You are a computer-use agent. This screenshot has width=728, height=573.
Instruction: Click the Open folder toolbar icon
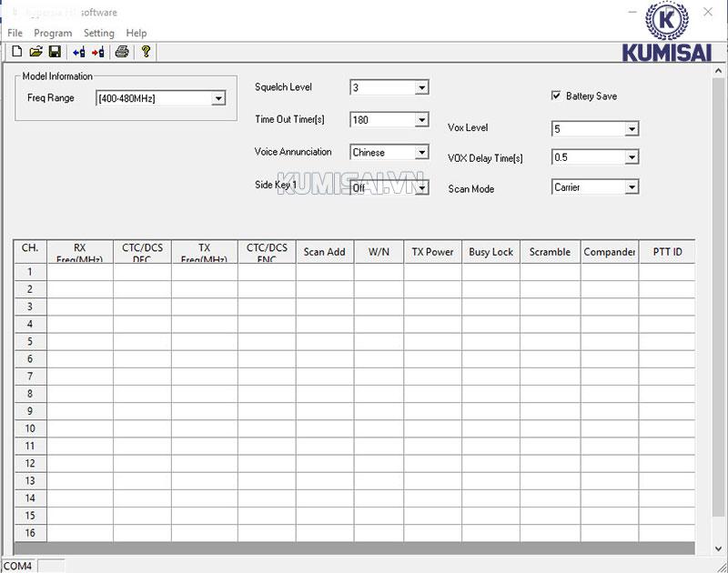click(36, 52)
